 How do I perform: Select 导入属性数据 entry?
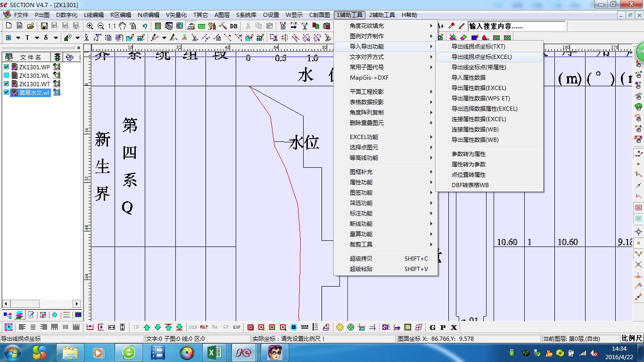point(489,78)
